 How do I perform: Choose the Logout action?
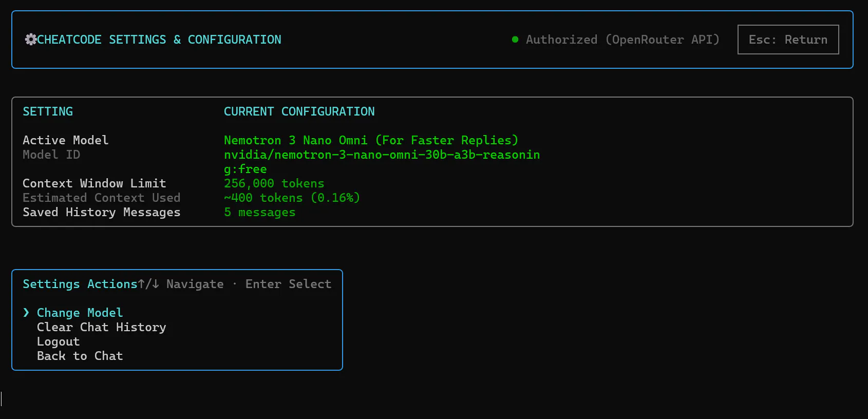[58, 342]
